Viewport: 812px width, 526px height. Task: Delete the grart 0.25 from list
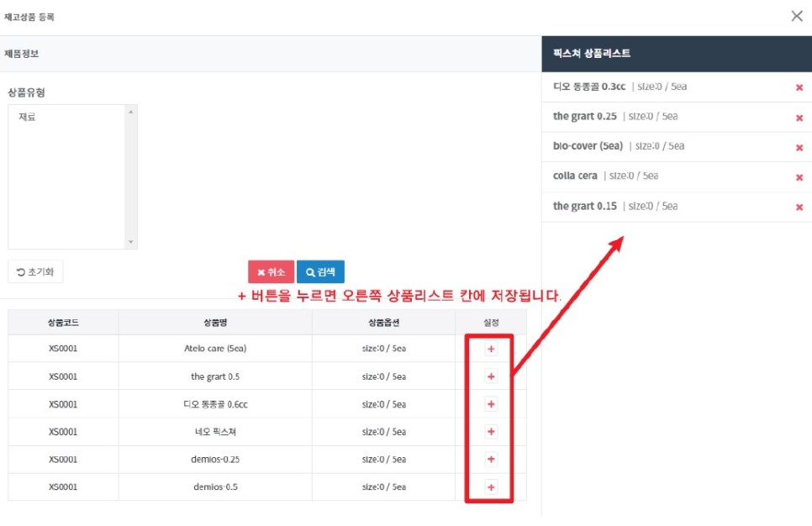pos(799,118)
